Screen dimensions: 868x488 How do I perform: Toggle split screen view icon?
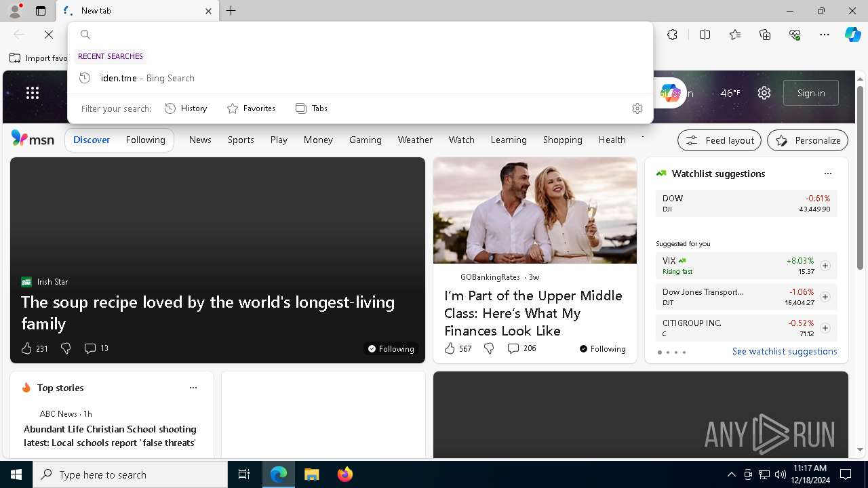point(705,35)
